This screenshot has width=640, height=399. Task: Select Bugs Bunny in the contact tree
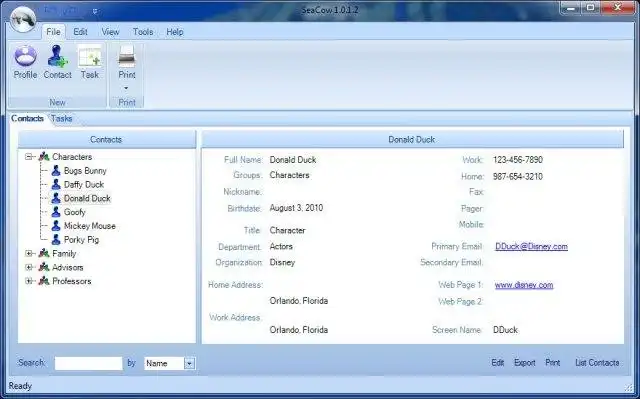(x=85, y=171)
